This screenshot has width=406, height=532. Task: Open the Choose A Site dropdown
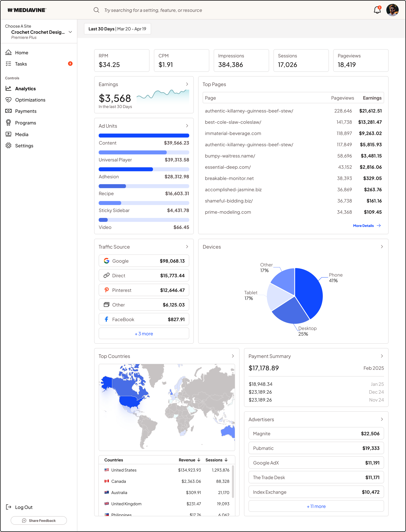[x=70, y=32]
